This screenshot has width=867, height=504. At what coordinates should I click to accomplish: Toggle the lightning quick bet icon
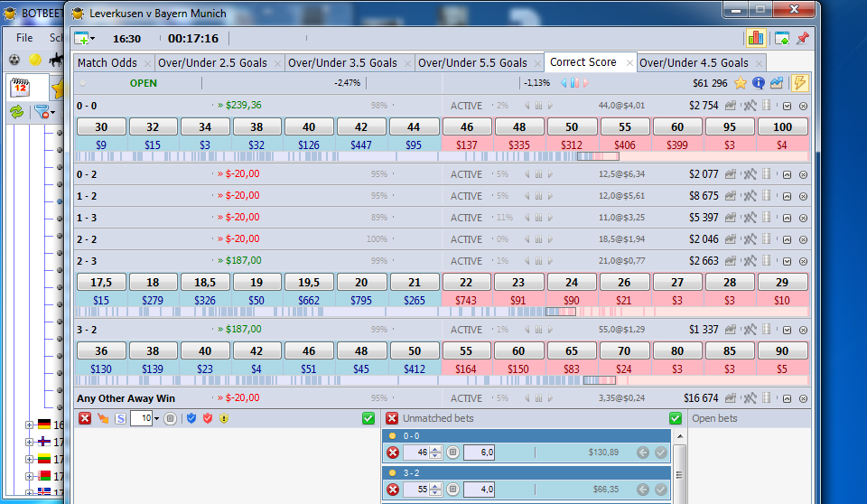(799, 83)
